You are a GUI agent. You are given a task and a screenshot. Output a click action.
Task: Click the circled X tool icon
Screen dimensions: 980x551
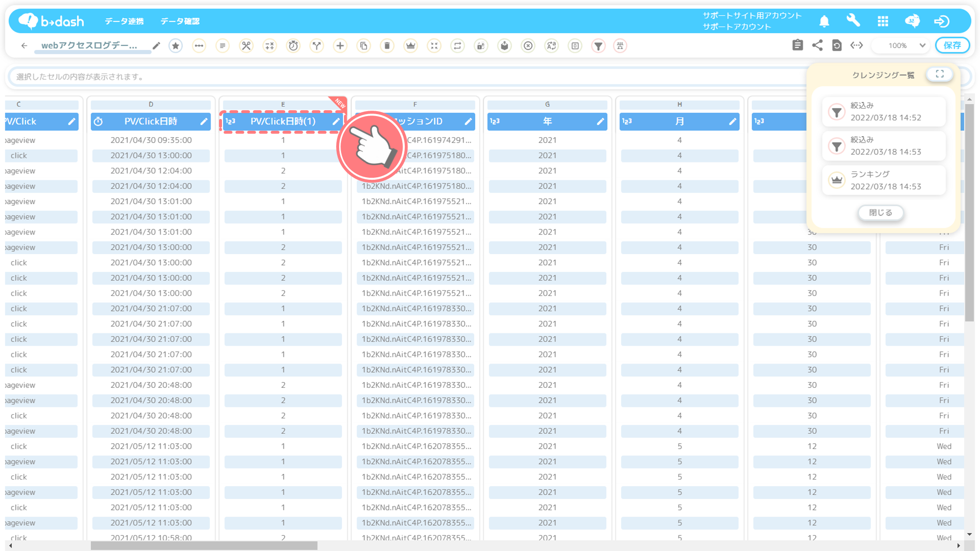[x=528, y=46]
